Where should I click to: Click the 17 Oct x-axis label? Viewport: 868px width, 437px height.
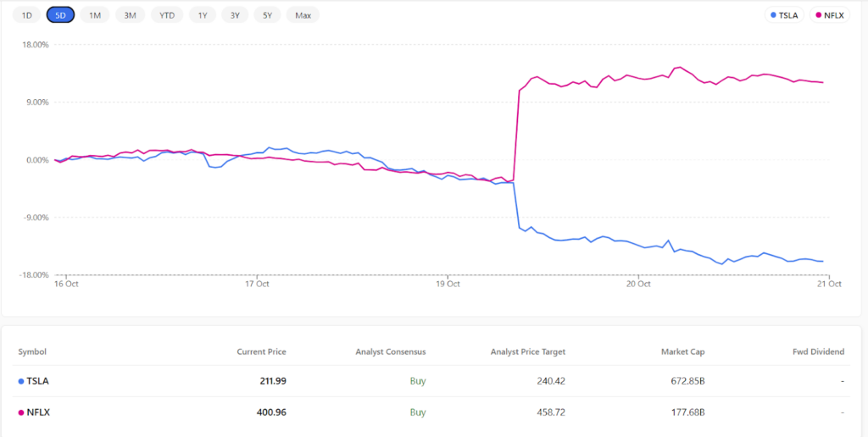point(257,285)
